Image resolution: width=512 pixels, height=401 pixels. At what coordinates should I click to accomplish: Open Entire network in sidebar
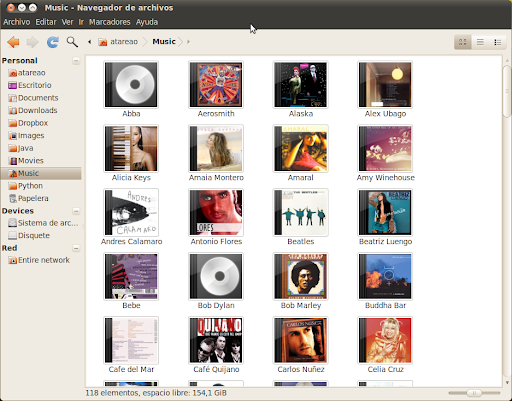click(39, 260)
